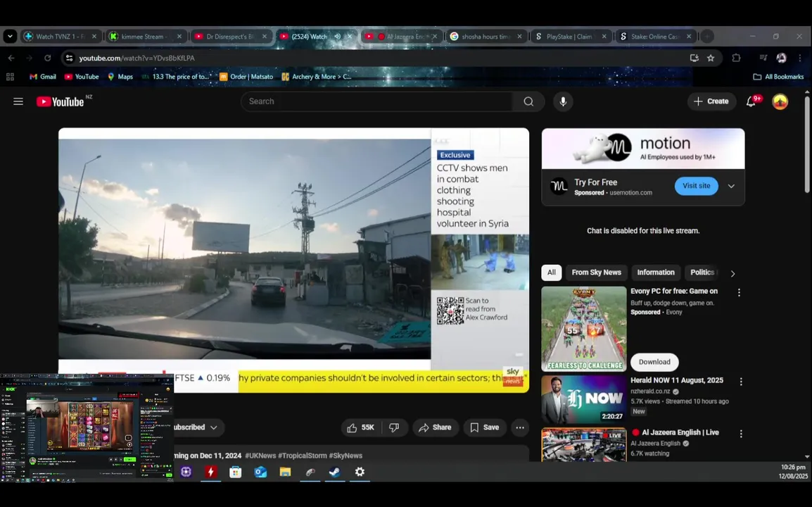Switch to the shosha hours tab

(486, 37)
